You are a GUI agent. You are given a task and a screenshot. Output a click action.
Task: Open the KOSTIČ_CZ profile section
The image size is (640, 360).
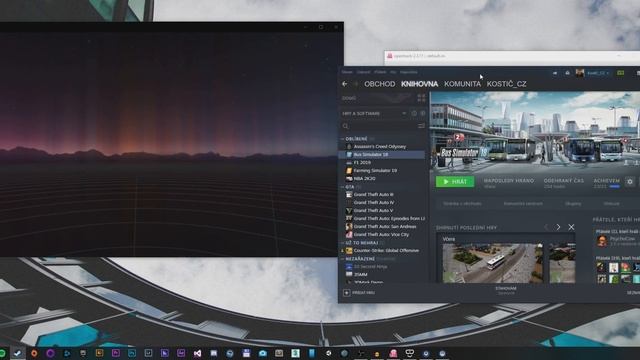point(507,84)
